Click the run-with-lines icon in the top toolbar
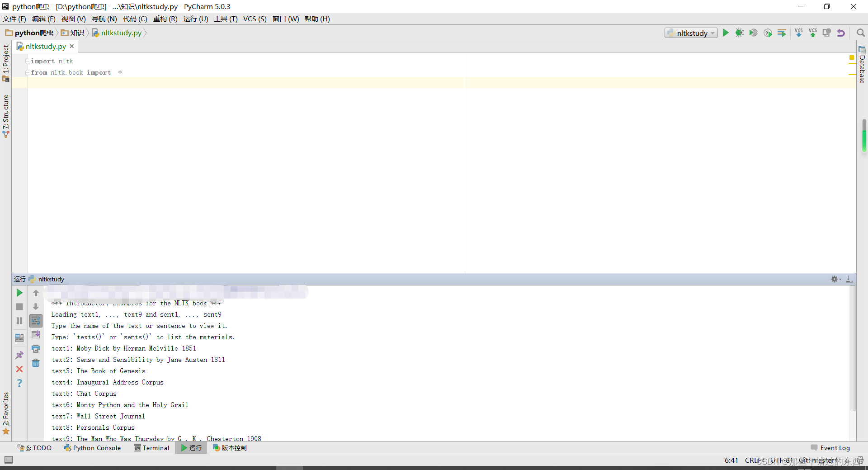The width and height of the screenshot is (868, 470). coord(782,33)
